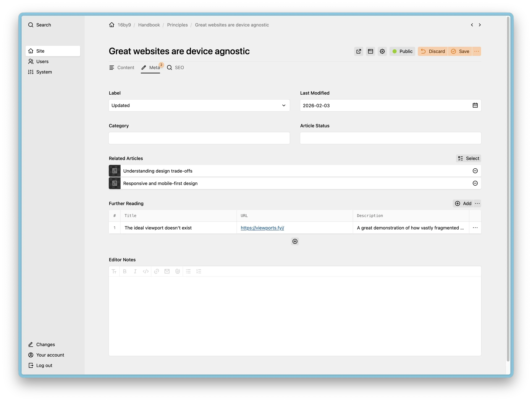Open the viewports.fyi link
This screenshot has height=402, width=532.
click(x=262, y=228)
